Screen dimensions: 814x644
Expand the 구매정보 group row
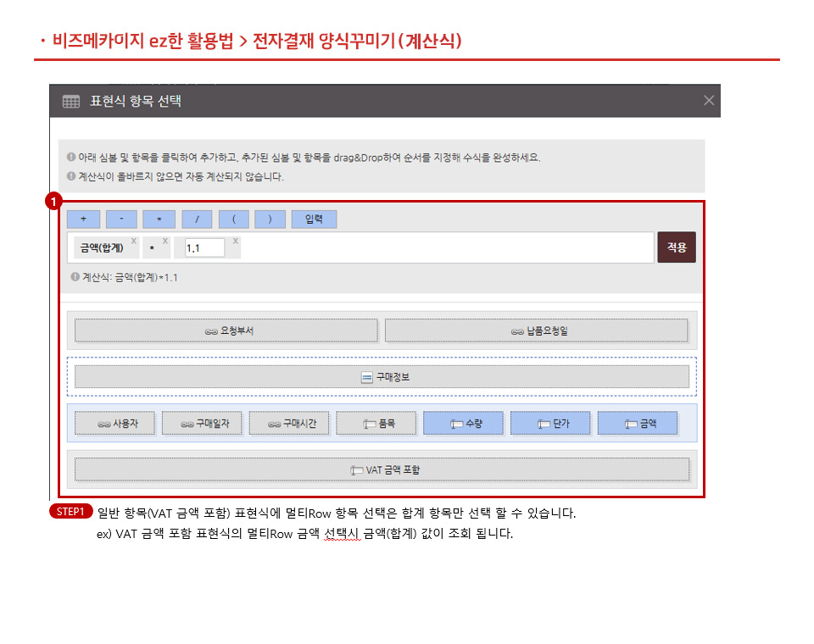[x=380, y=375]
